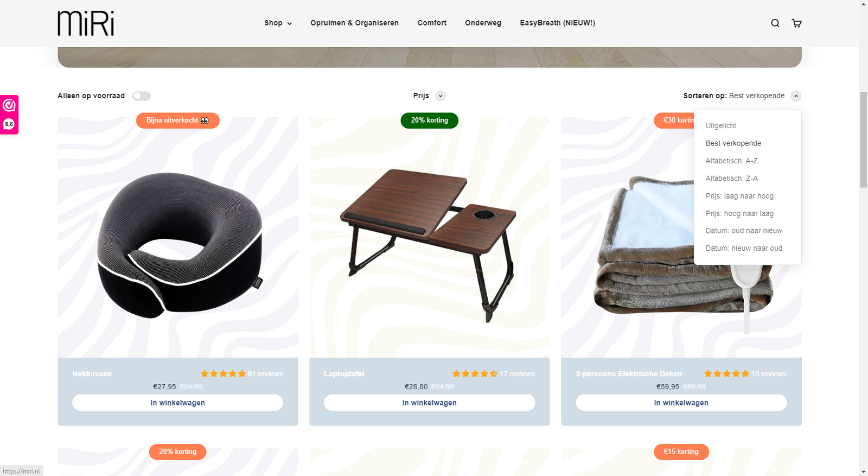The height and width of the screenshot is (476, 868).
Task: Click the Elektrische Deken star rating
Action: [726, 374]
